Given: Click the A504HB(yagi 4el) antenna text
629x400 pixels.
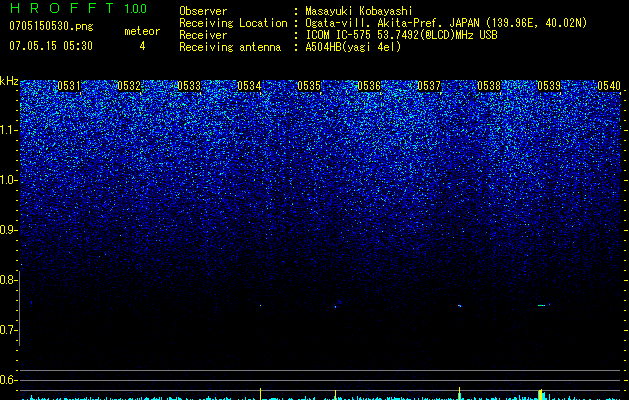Looking at the screenshot, I should pyautogui.click(x=353, y=47).
